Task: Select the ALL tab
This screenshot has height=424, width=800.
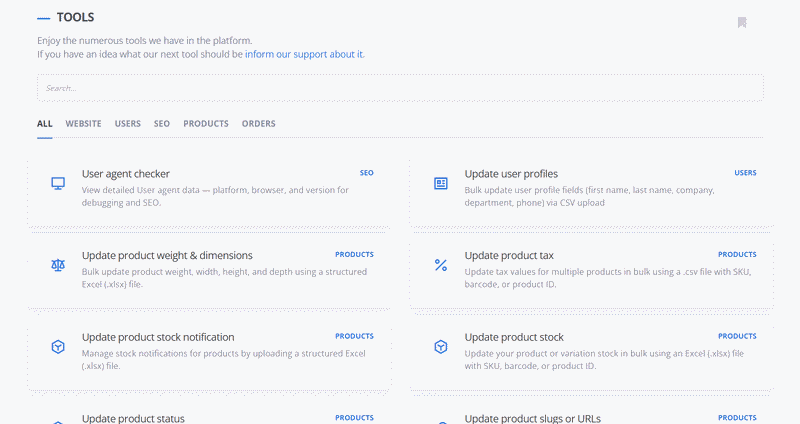Action: pyautogui.click(x=44, y=123)
